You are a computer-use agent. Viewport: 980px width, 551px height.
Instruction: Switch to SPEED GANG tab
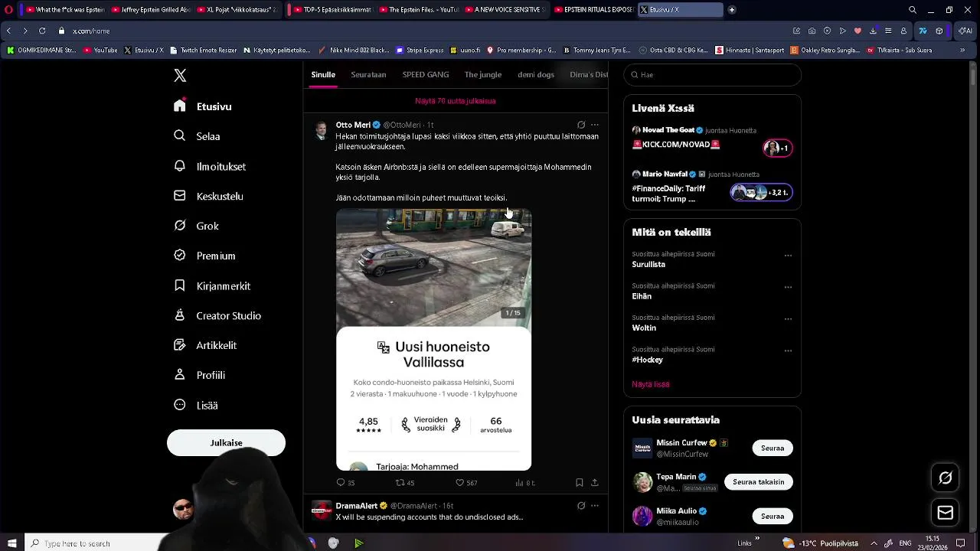[426, 74]
